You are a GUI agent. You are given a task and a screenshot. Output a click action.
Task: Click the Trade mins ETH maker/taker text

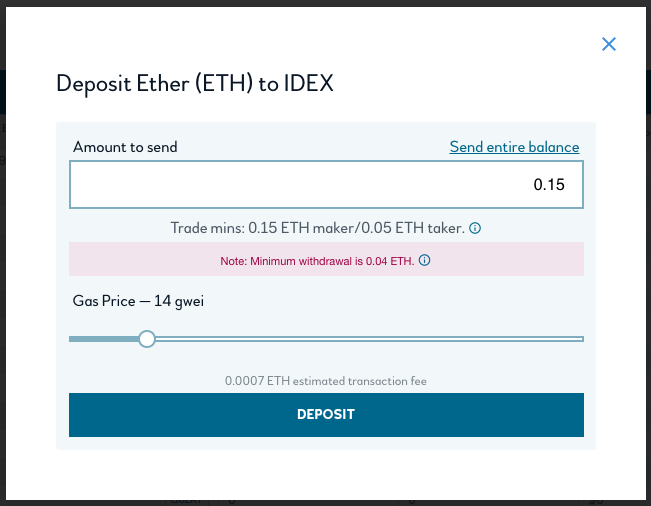tap(318, 228)
